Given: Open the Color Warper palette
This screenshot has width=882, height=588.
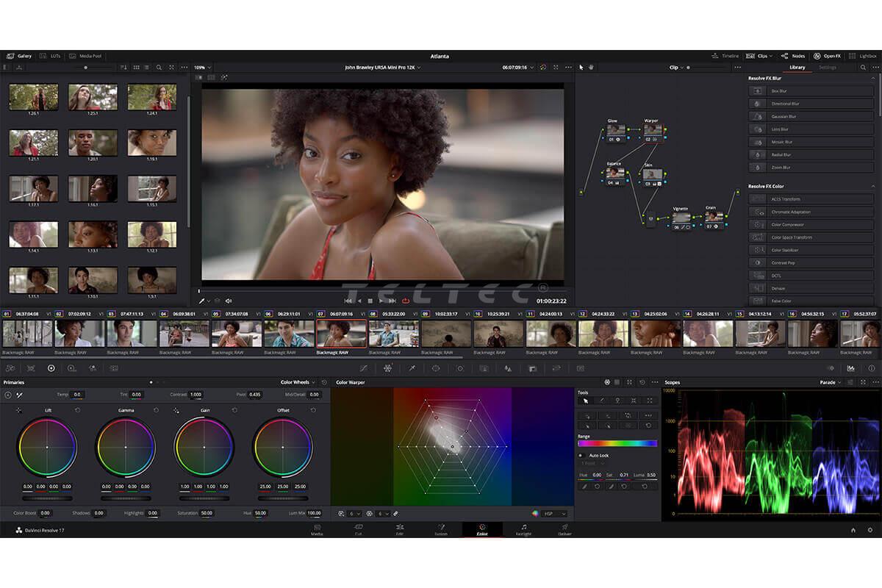Looking at the screenshot, I should (x=387, y=369).
